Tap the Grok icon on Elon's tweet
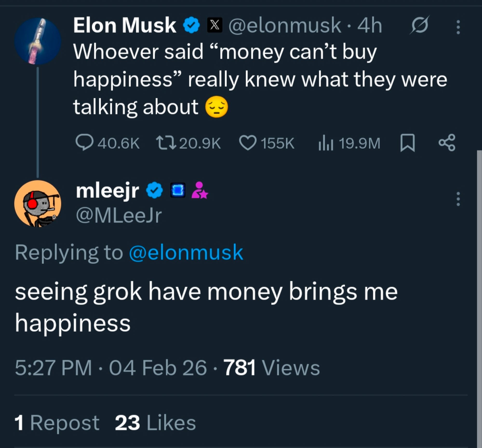The image size is (482, 448). [419, 26]
